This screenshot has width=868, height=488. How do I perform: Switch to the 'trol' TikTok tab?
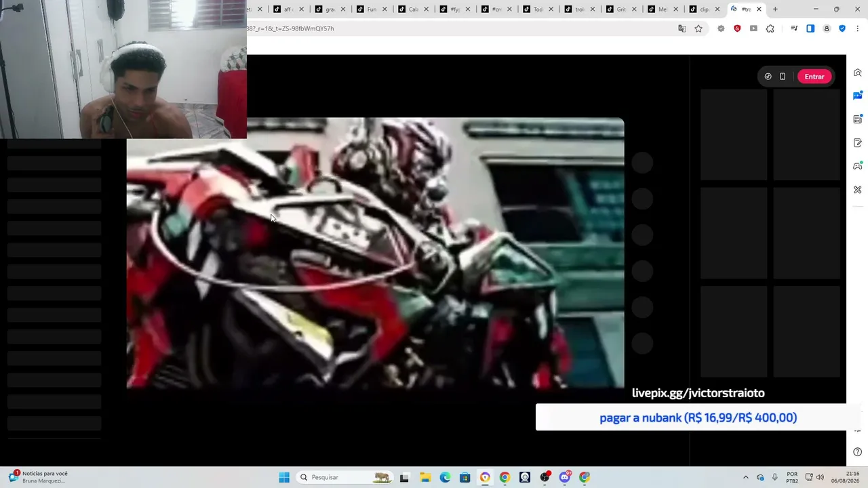point(579,9)
